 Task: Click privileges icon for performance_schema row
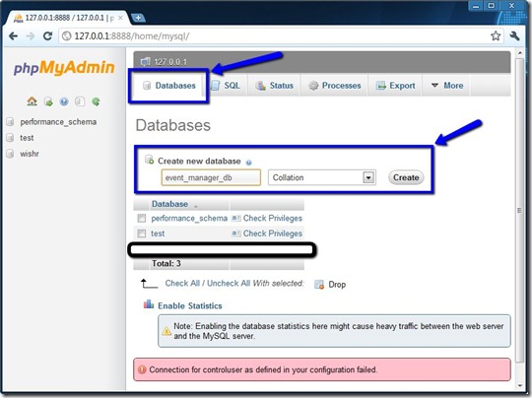click(x=236, y=218)
